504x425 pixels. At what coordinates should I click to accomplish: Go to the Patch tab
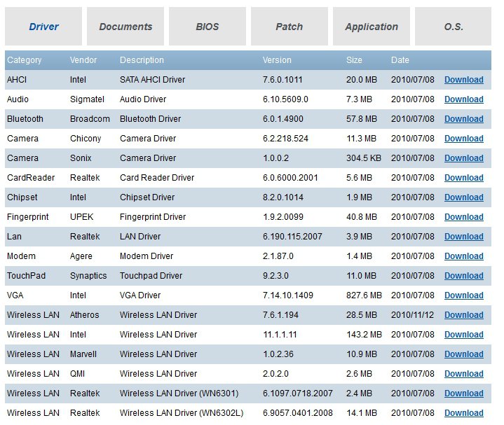point(290,27)
